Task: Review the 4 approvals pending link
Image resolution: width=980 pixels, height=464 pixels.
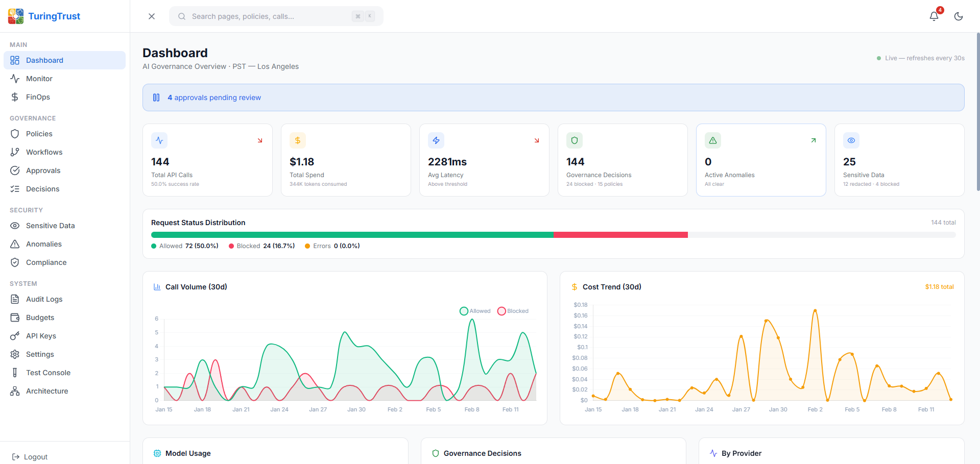Action: [214, 97]
